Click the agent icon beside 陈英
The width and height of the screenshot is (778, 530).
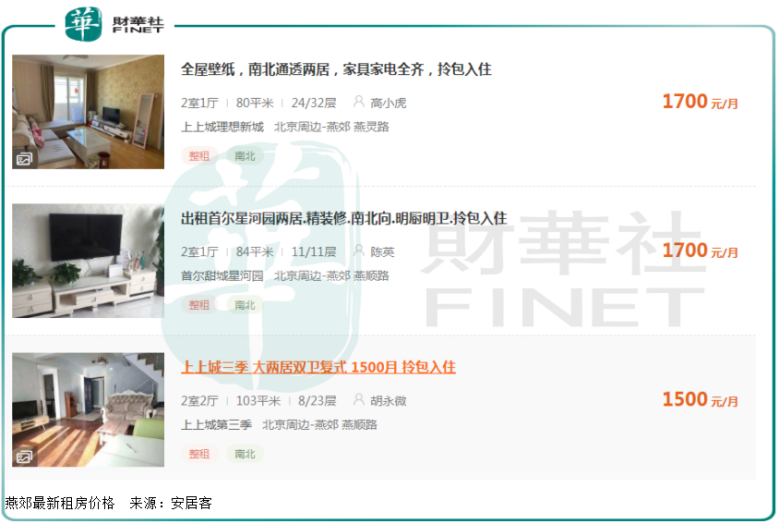(359, 250)
